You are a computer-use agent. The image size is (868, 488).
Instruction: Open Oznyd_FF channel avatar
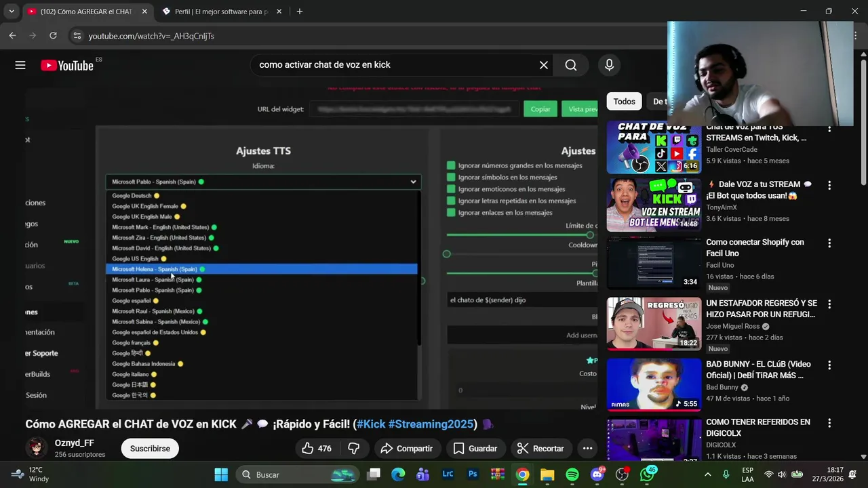(36, 448)
